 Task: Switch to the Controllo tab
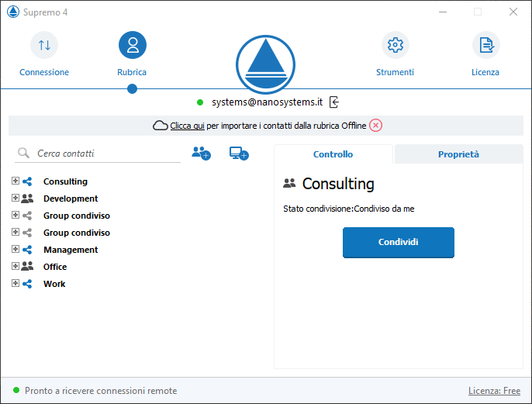pyautogui.click(x=333, y=154)
